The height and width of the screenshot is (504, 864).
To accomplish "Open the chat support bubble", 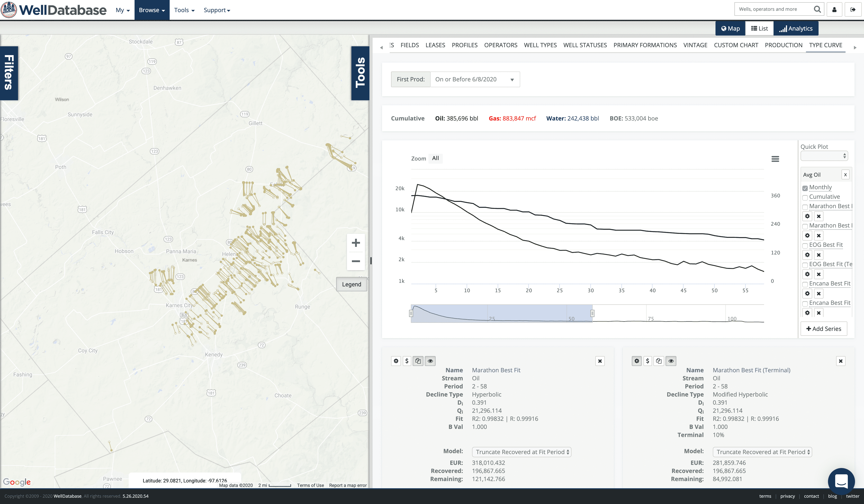I will click(841, 481).
